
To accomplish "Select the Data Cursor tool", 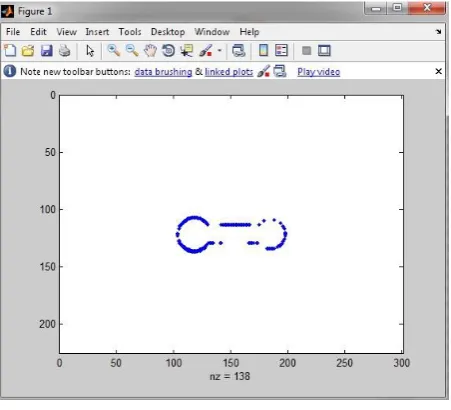I will pos(187,51).
